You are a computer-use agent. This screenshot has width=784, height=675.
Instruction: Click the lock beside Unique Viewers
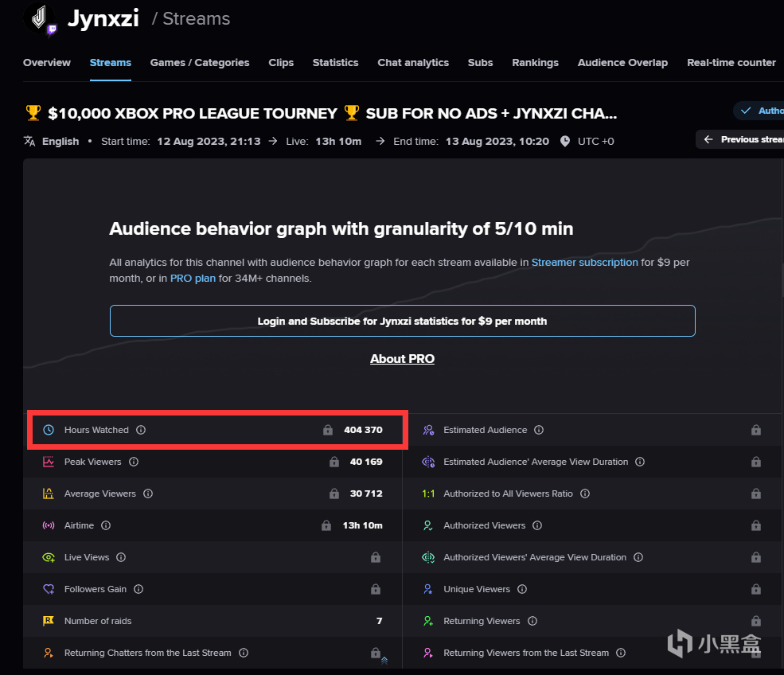[x=755, y=589]
